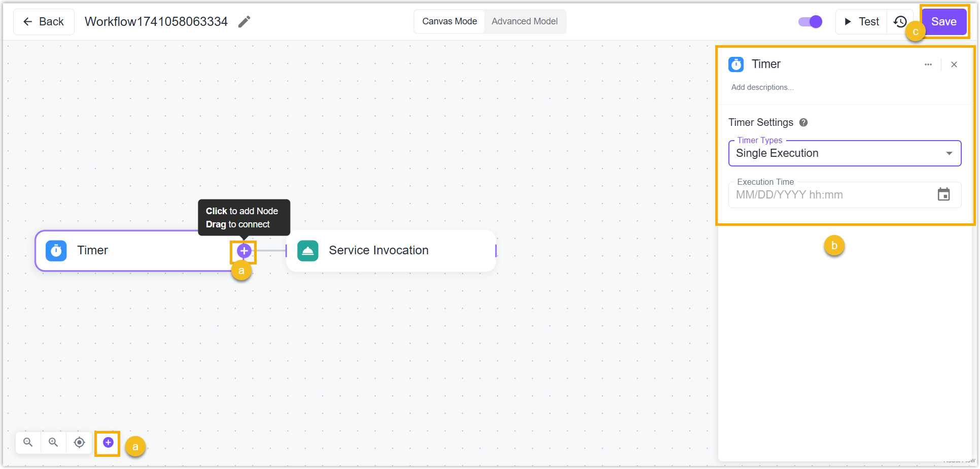The height and width of the screenshot is (469, 980).
Task: Add new node from bottom toolbar
Action: [108, 443]
